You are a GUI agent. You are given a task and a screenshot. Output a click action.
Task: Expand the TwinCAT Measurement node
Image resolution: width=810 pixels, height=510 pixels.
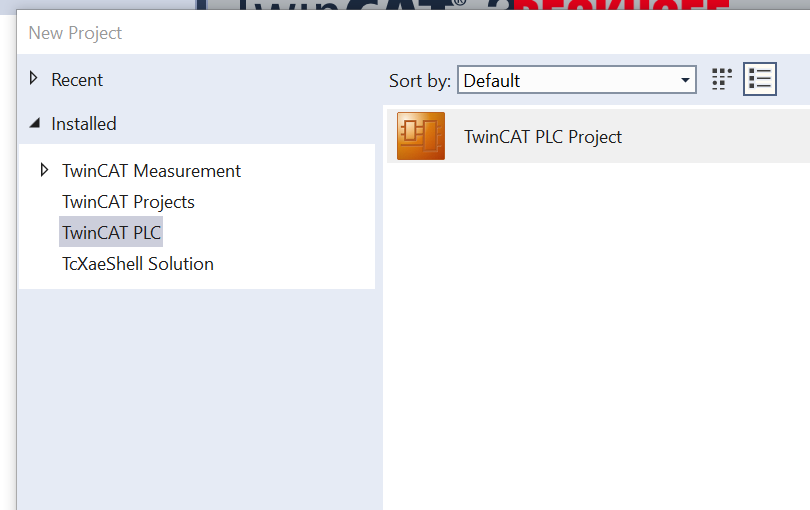[44, 170]
